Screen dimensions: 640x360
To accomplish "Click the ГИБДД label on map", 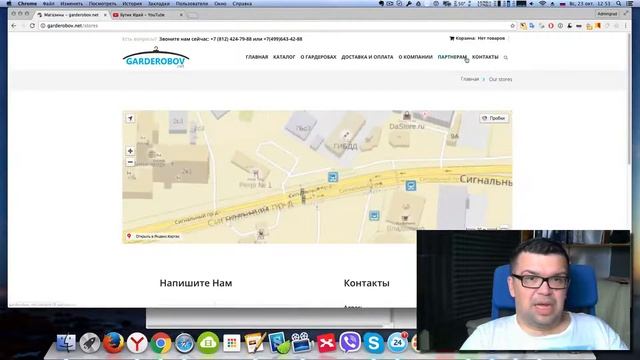I will pos(345,146).
